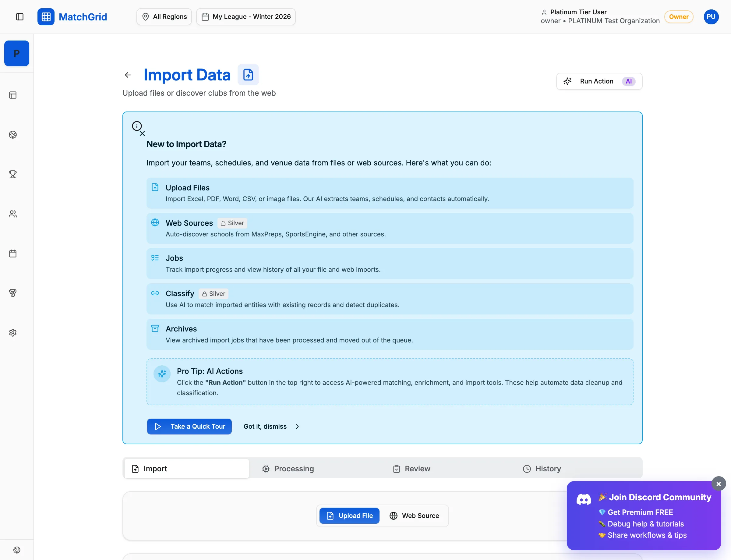The image size is (731, 560).
Task: Open the All Regions dropdown
Action: [164, 16]
